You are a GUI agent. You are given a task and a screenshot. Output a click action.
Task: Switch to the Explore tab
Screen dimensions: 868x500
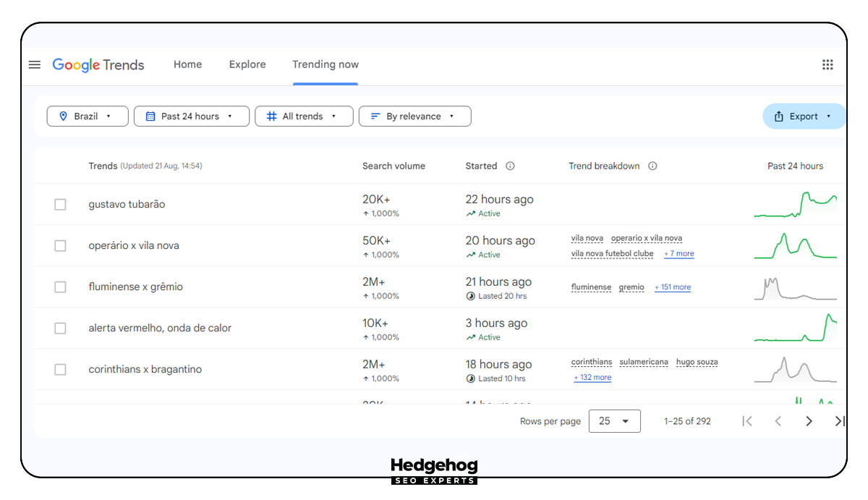pos(247,64)
